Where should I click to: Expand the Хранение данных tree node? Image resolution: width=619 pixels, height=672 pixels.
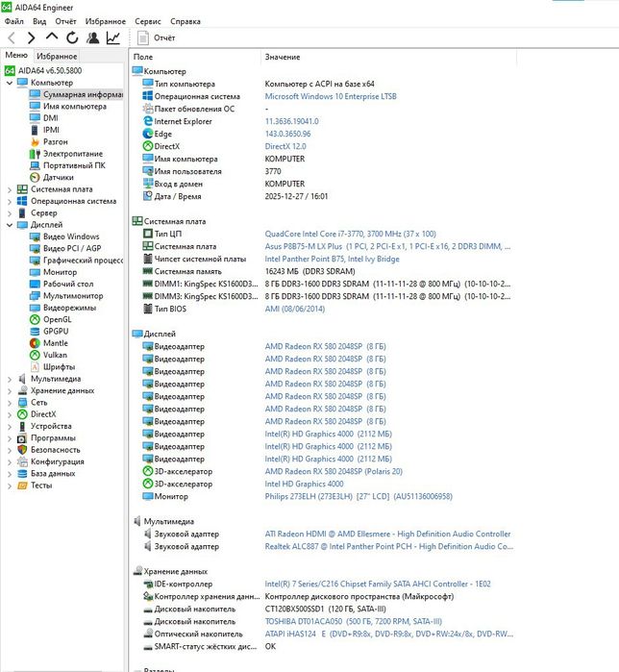pyautogui.click(x=10, y=390)
